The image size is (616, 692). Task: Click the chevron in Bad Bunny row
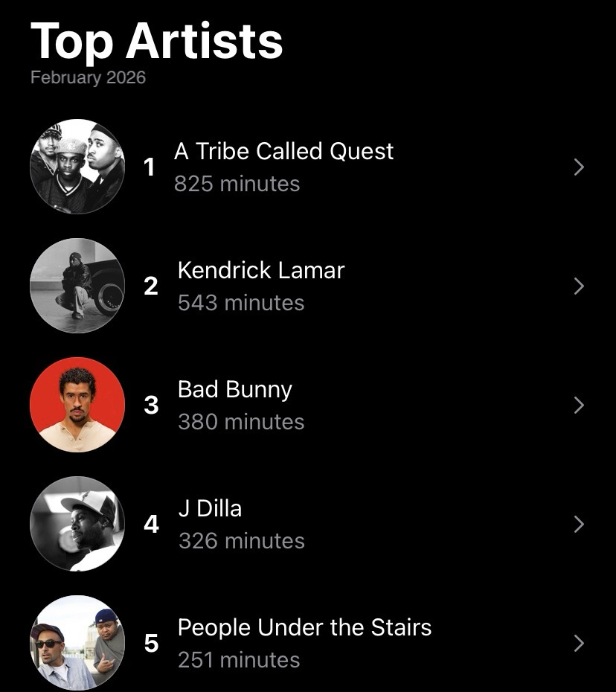tap(579, 406)
